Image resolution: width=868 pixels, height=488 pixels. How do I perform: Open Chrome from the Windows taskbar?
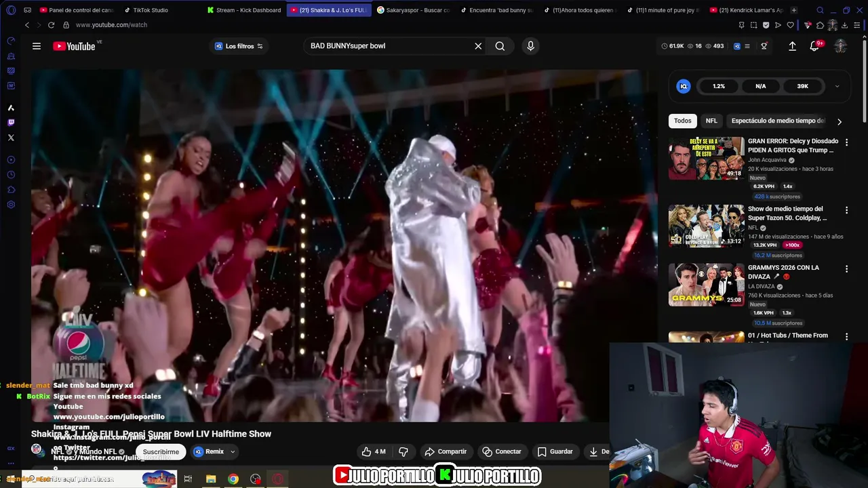click(233, 479)
